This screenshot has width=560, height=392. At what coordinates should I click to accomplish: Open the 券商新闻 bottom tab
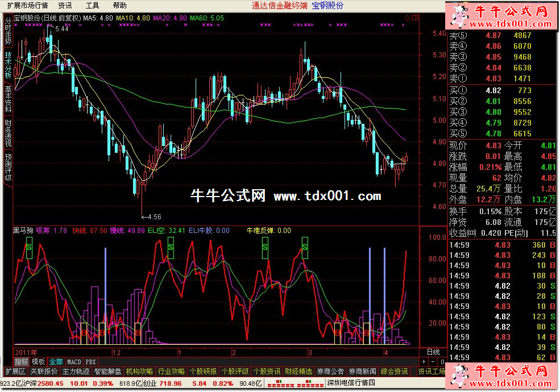tap(362, 372)
